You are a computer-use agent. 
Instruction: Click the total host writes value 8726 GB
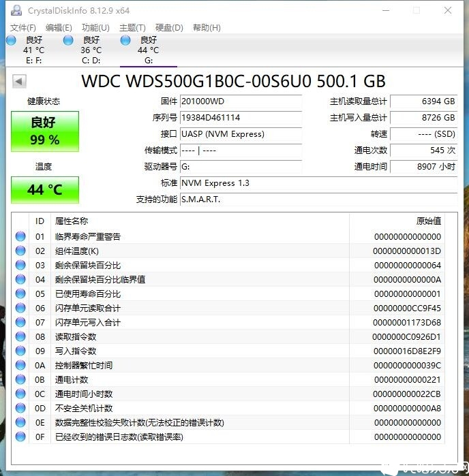point(424,118)
